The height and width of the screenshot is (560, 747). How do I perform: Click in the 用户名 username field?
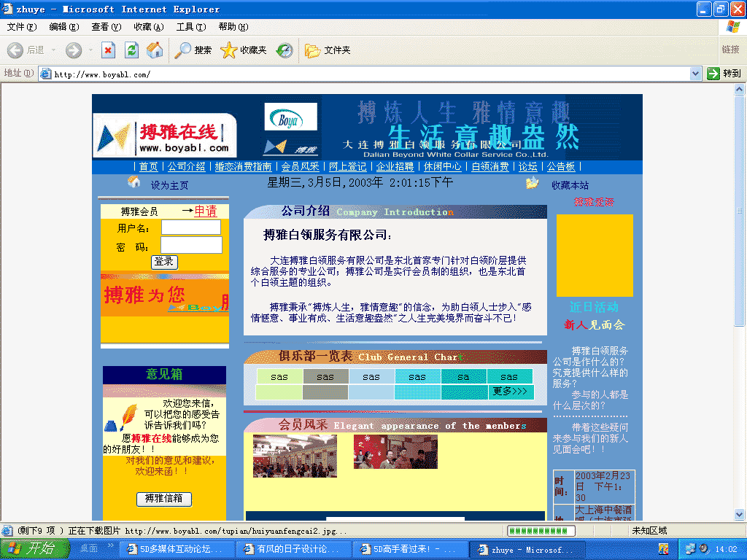point(190,228)
